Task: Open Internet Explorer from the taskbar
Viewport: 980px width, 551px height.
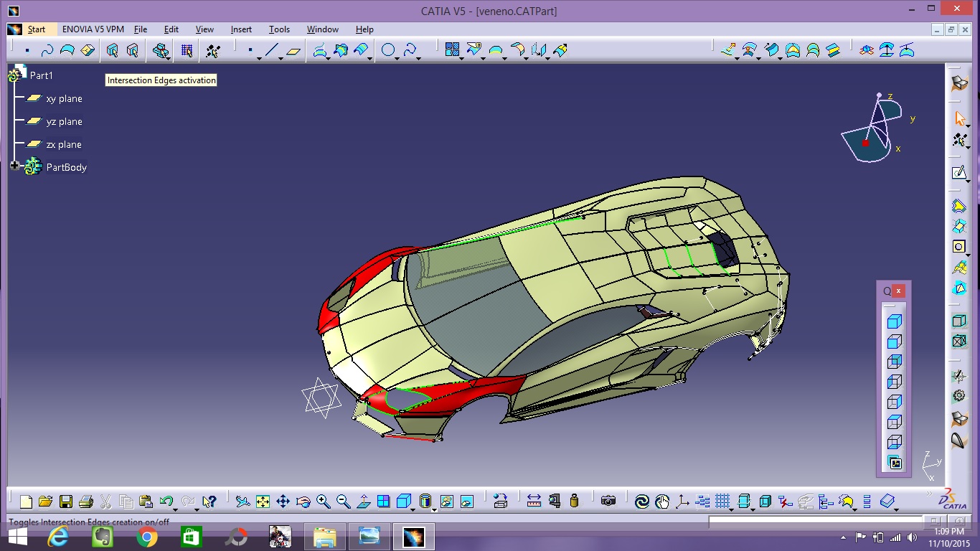Action: click(58, 536)
